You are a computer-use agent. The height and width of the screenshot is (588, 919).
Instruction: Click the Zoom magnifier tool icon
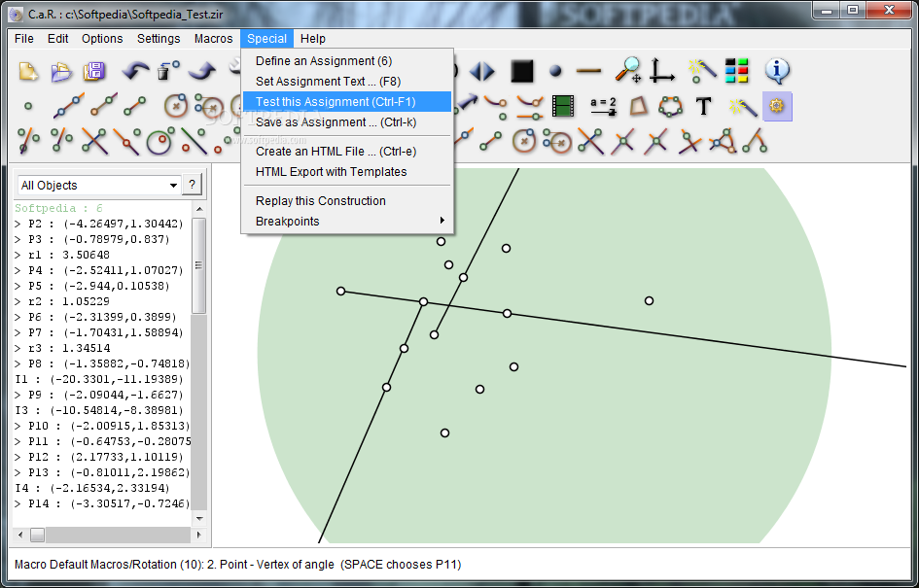tap(627, 70)
